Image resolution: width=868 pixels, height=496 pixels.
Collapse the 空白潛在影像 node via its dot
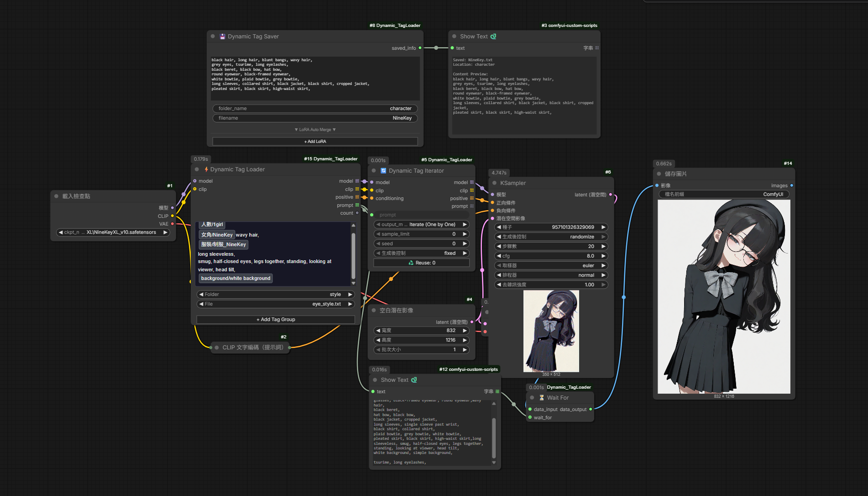pos(374,311)
